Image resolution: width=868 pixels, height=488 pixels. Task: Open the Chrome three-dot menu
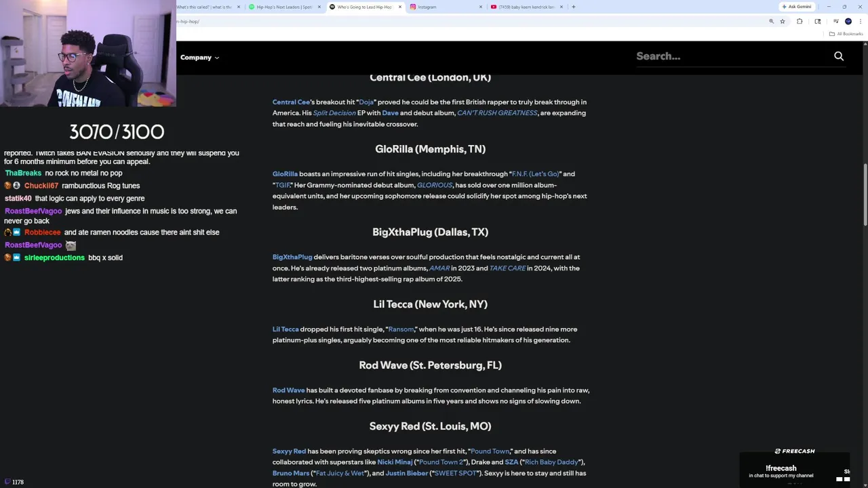click(861, 22)
